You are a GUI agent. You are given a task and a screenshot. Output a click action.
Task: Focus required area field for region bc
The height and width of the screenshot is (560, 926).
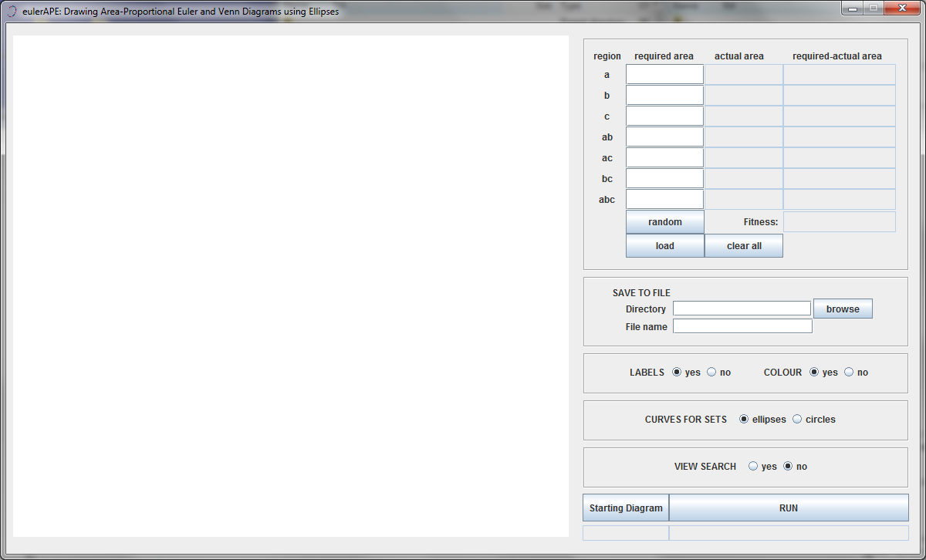coord(664,179)
